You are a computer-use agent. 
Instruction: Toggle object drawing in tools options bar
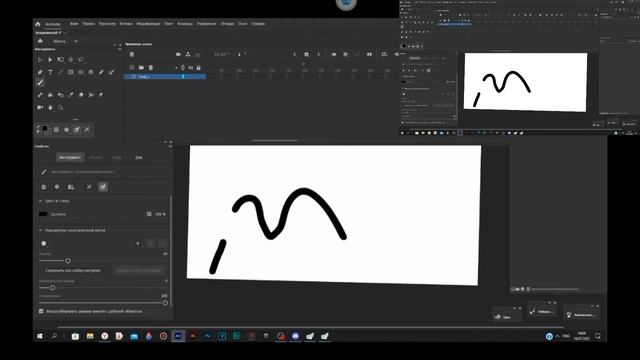pos(56,130)
